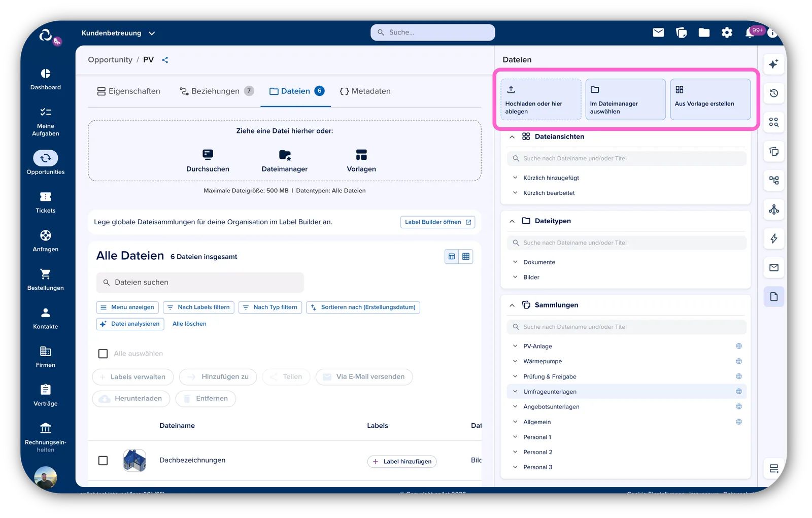Collapse the Dateitypen section

[512, 221]
